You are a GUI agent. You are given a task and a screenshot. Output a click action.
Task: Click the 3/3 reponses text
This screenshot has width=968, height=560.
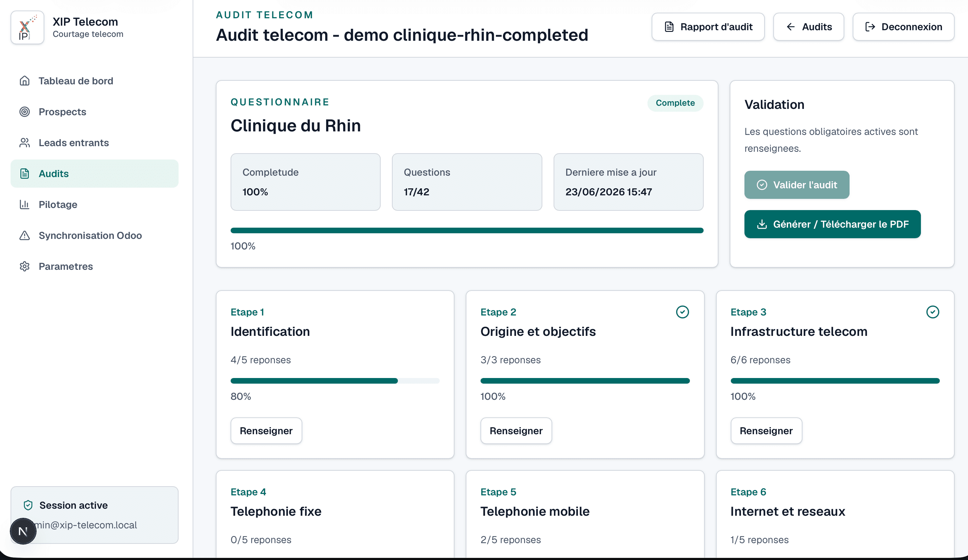(x=510, y=360)
